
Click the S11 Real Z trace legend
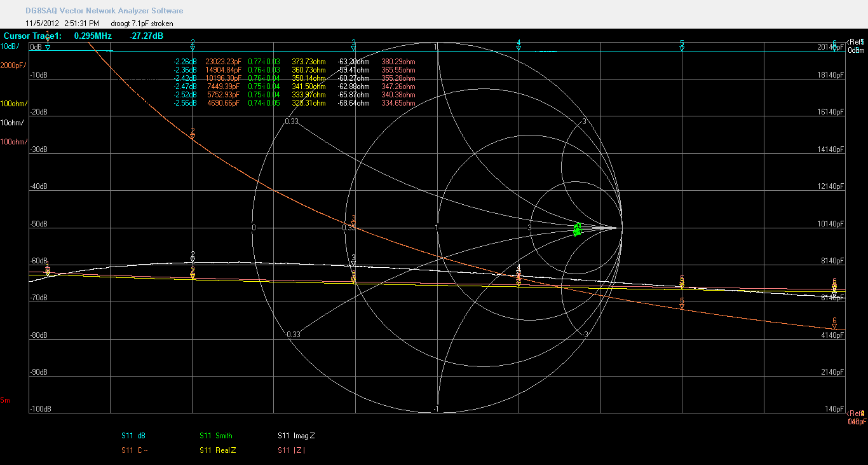point(217,450)
